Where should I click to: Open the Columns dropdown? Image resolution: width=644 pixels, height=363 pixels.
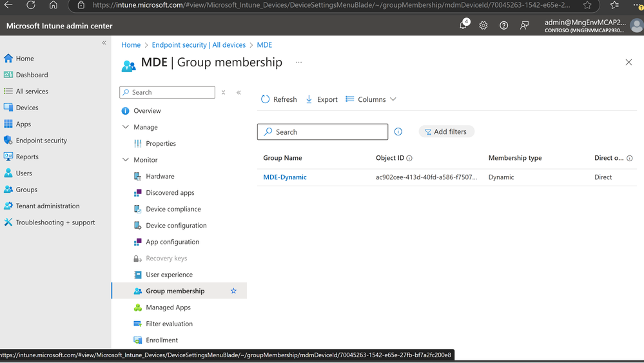click(x=371, y=99)
